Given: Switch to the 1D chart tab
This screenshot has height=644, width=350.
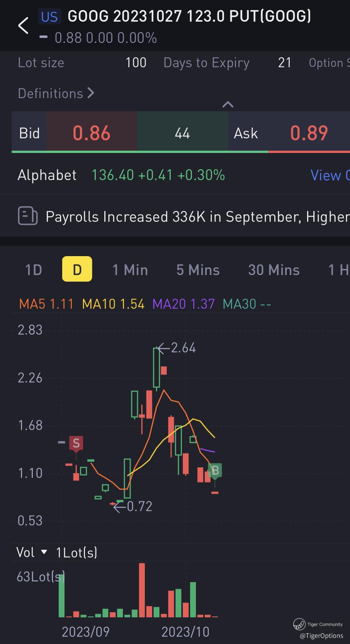Looking at the screenshot, I should pos(34,270).
